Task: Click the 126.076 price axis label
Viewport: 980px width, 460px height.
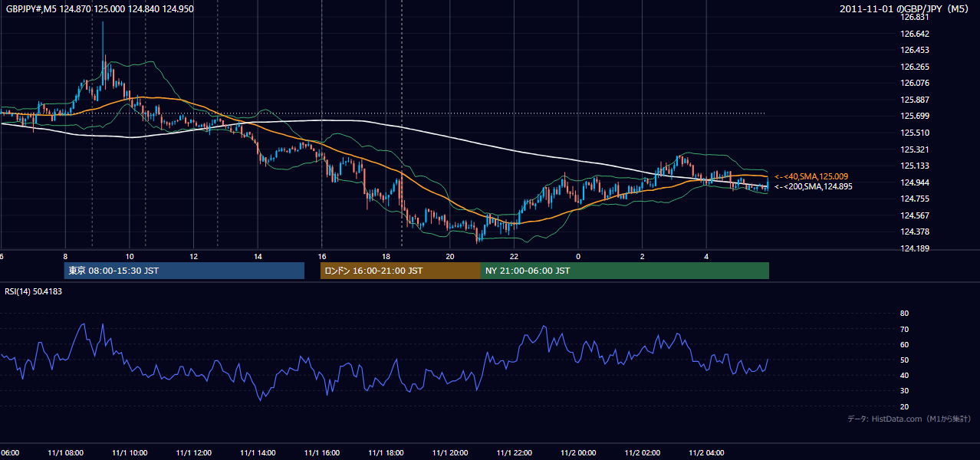Action: (916, 83)
